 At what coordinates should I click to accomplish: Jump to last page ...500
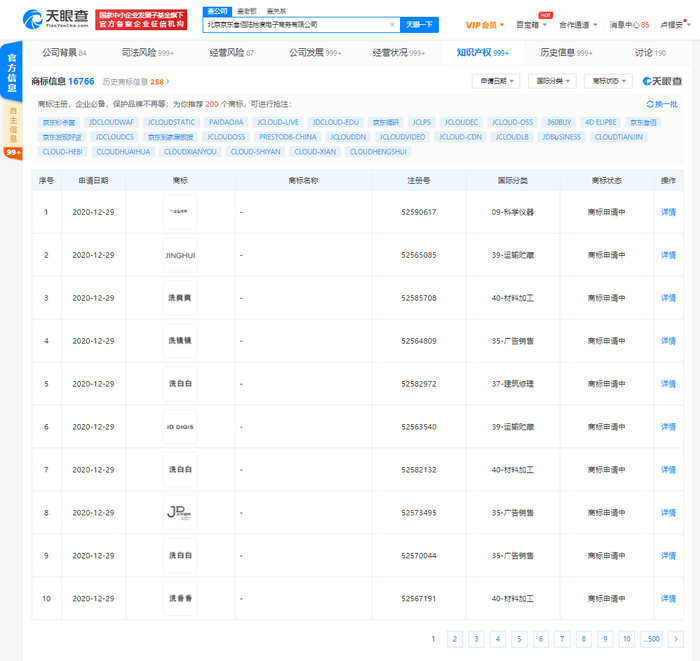click(652, 639)
